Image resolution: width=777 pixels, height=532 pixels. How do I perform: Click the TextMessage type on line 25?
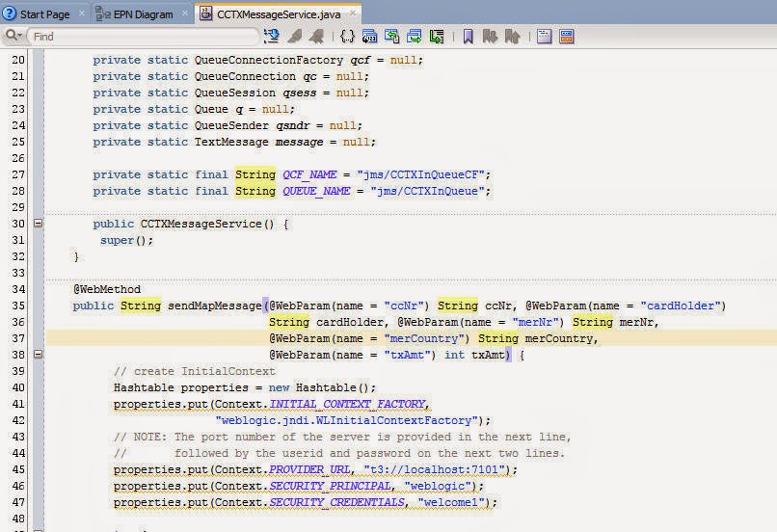point(231,142)
